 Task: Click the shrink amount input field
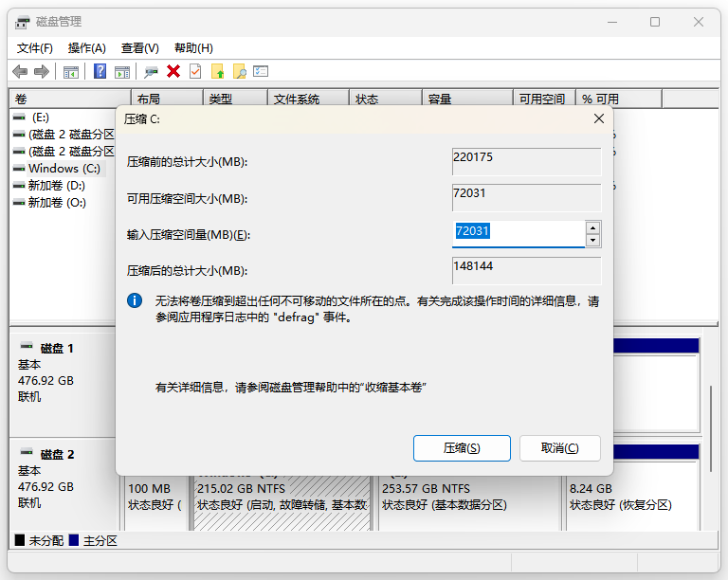click(518, 233)
